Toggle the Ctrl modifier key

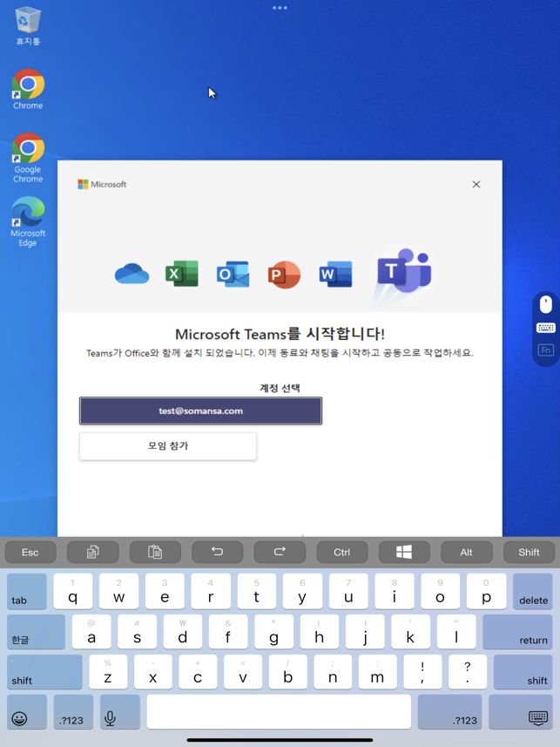(x=342, y=552)
